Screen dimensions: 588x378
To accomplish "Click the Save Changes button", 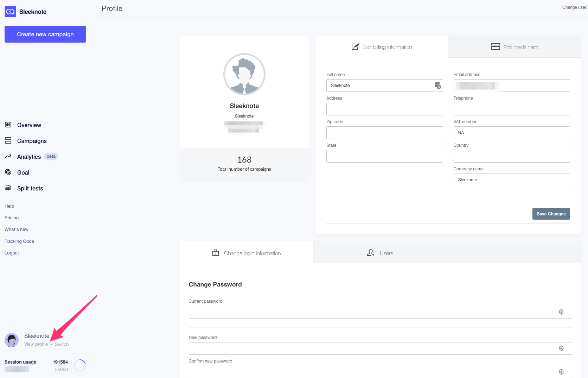I will tap(551, 214).
